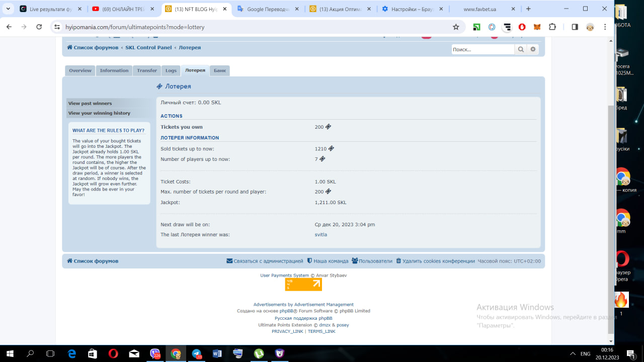
Task: Bookmark this page with star icon
Action: pos(456,27)
